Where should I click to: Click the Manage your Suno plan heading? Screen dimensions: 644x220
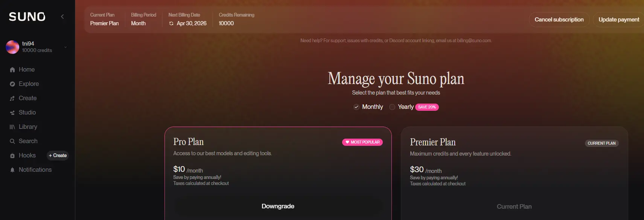[x=396, y=79]
